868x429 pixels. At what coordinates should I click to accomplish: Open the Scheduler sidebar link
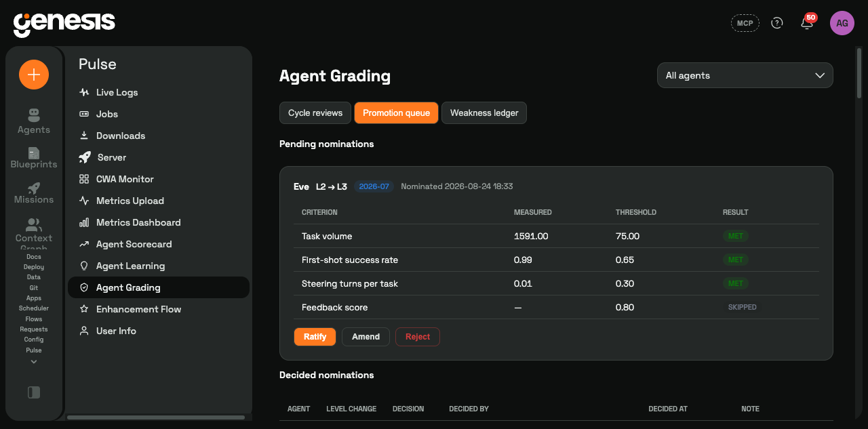pos(34,308)
